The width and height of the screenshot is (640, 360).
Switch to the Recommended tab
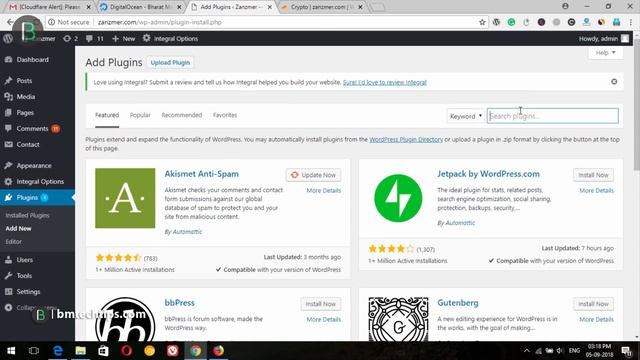(182, 115)
